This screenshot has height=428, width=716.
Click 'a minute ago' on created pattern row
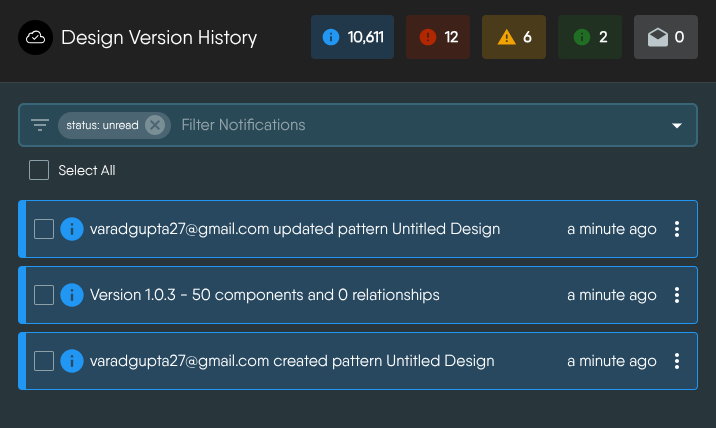point(612,361)
